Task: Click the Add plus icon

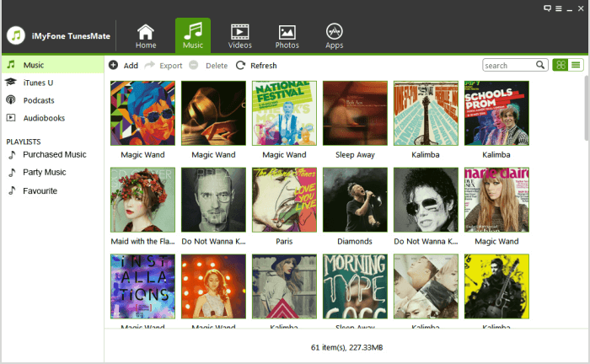Action: [x=113, y=65]
